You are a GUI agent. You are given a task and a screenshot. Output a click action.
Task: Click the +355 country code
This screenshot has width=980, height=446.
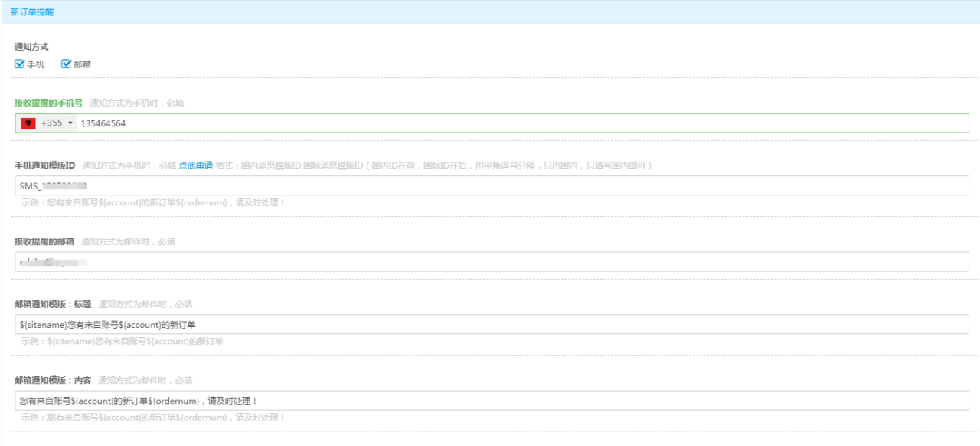click(x=51, y=123)
